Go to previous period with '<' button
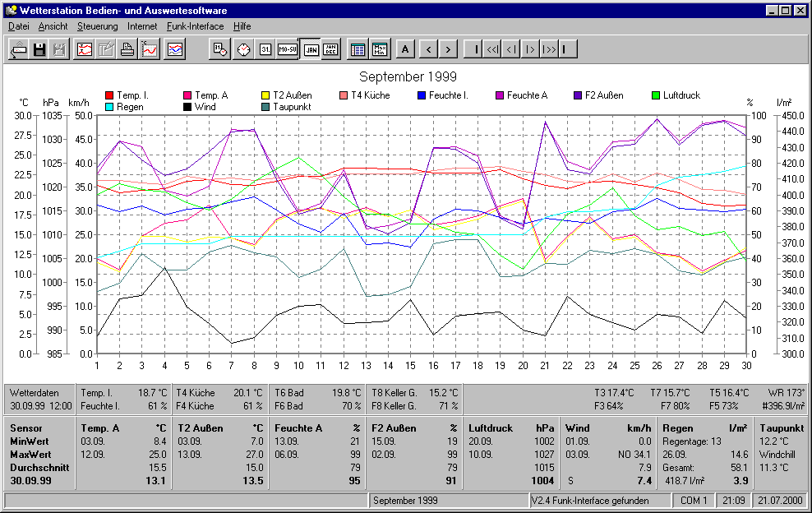This screenshot has width=812, height=513. [x=428, y=49]
